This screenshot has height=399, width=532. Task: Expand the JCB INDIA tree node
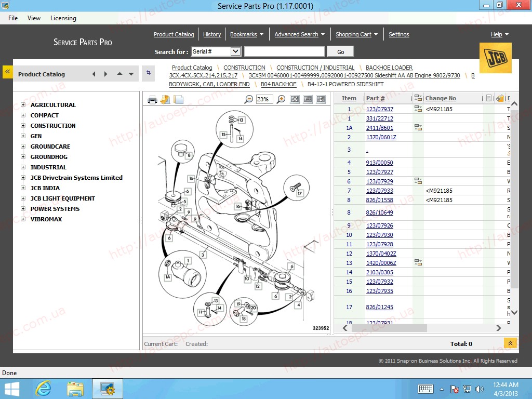23,188
